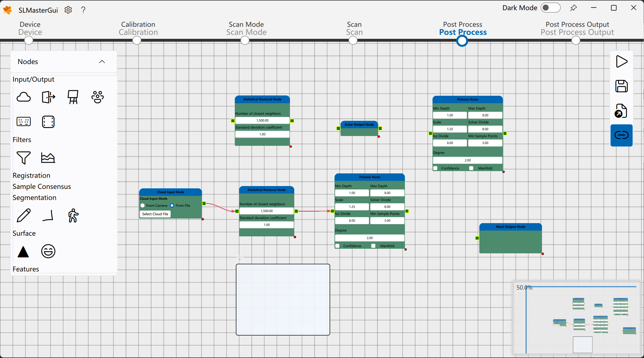Click the Degree field in the connected Poisson Node
The height and width of the screenshot is (358, 644).
click(x=370, y=238)
